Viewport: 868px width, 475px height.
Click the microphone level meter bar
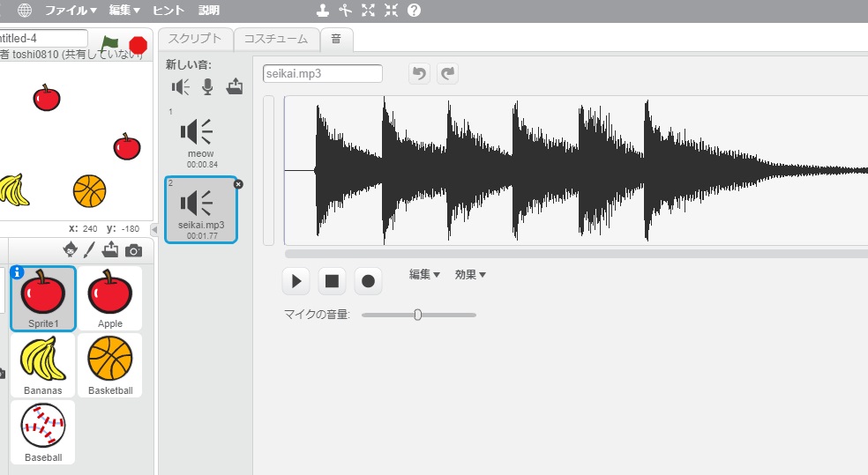(x=268, y=170)
